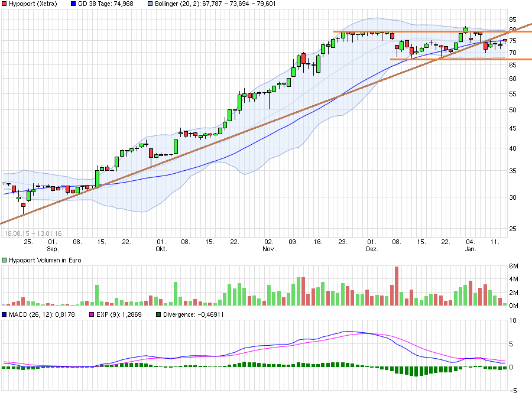Click the -5 MACD axis label

click(512, 391)
